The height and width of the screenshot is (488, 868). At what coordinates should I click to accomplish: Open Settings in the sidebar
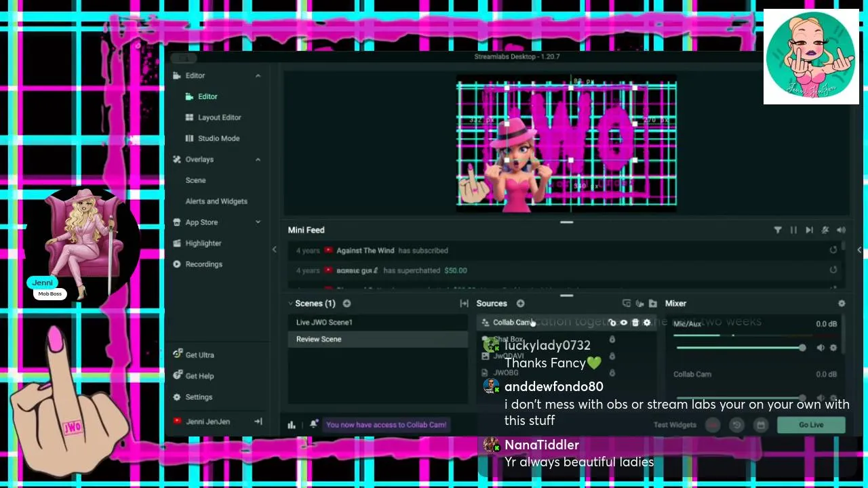(x=193, y=397)
